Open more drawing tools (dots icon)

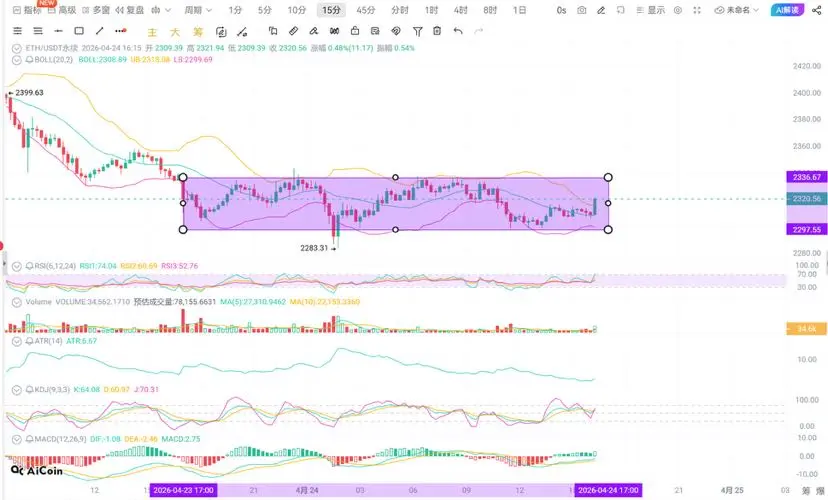click(120, 31)
